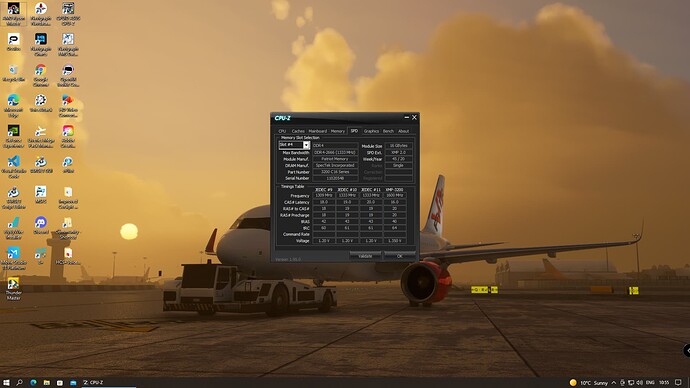Click the CPU-Z title bar logo

[283, 118]
